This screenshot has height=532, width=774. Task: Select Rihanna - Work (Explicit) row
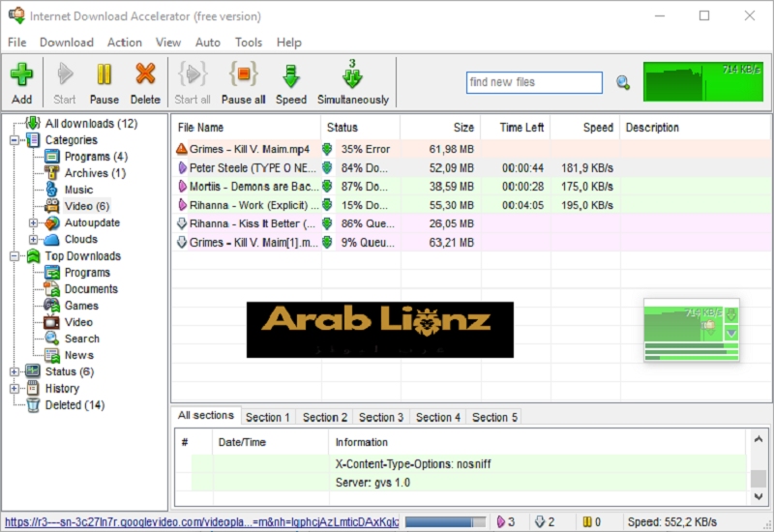(471, 205)
